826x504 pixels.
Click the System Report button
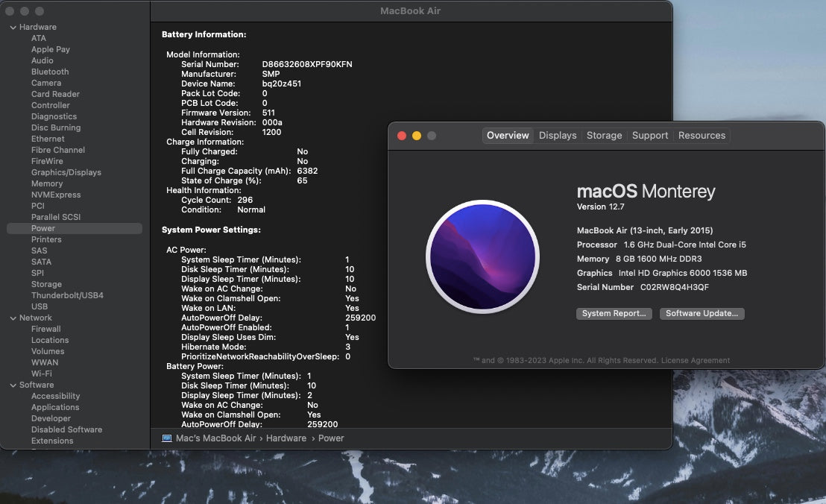[x=614, y=314]
